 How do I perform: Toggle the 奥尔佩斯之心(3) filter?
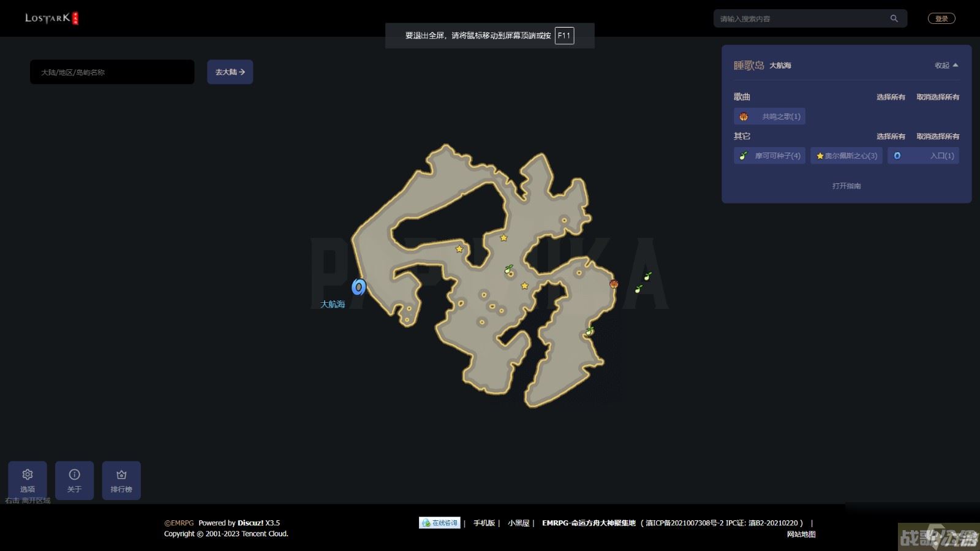coord(846,156)
